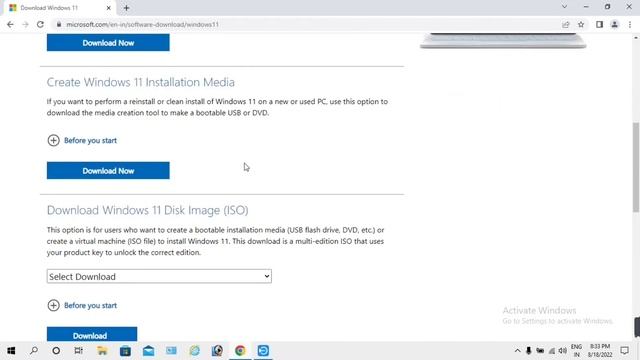Open the globe icon app on taskbar

tap(195, 351)
